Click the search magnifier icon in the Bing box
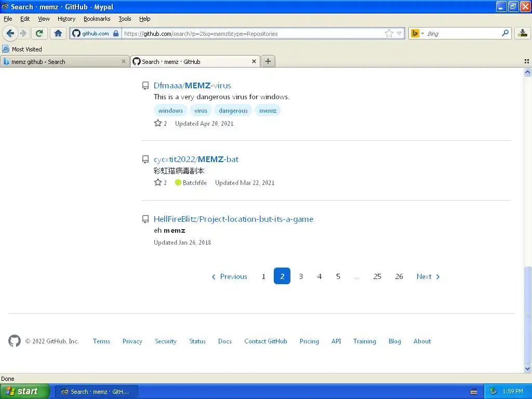The image size is (532, 399). (505, 33)
